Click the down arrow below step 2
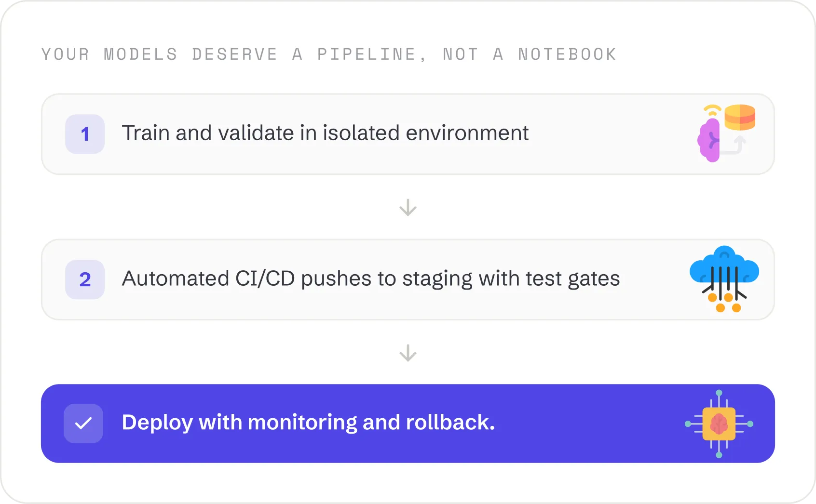816x504 pixels. 408,353
